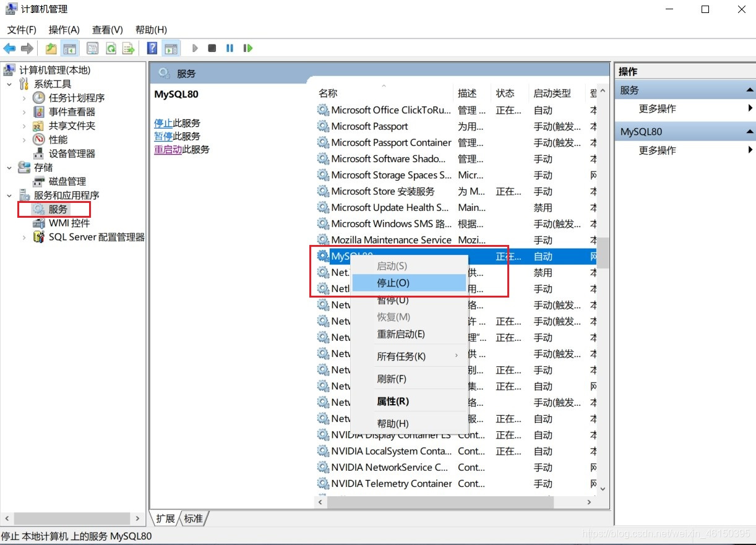Click the Stop Service square icon
The height and width of the screenshot is (545, 756).
(x=212, y=48)
